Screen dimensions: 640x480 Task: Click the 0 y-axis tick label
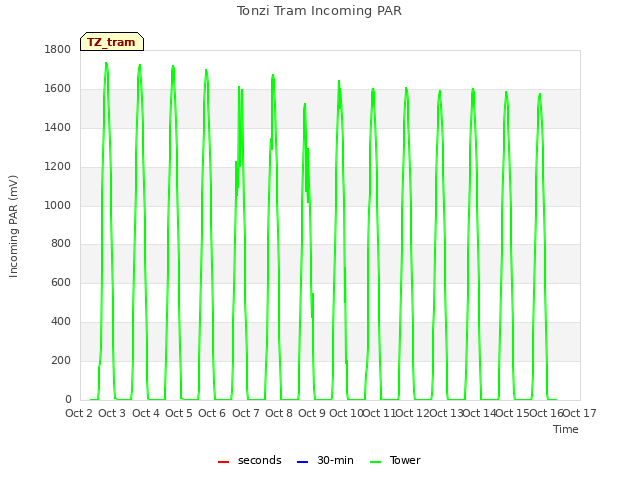coord(68,400)
